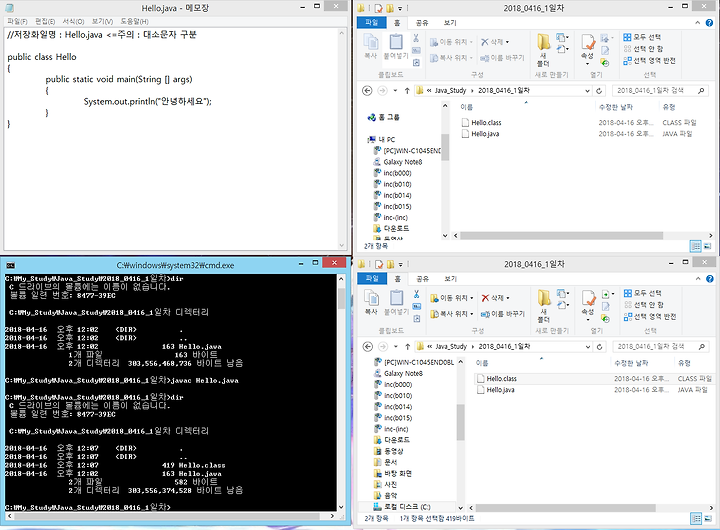Open Copy to (복사 위치) dropdown in bottom Explorer
The height and width of the screenshot is (530, 720).
pyautogui.click(x=451, y=314)
